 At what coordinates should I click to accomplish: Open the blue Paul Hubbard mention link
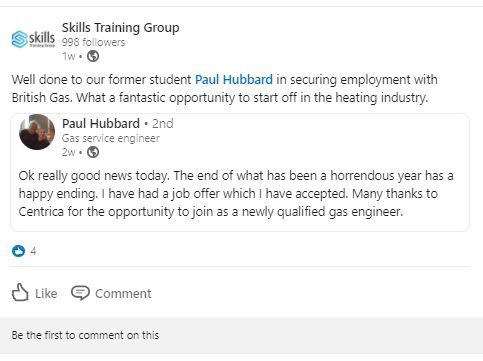(234, 80)
